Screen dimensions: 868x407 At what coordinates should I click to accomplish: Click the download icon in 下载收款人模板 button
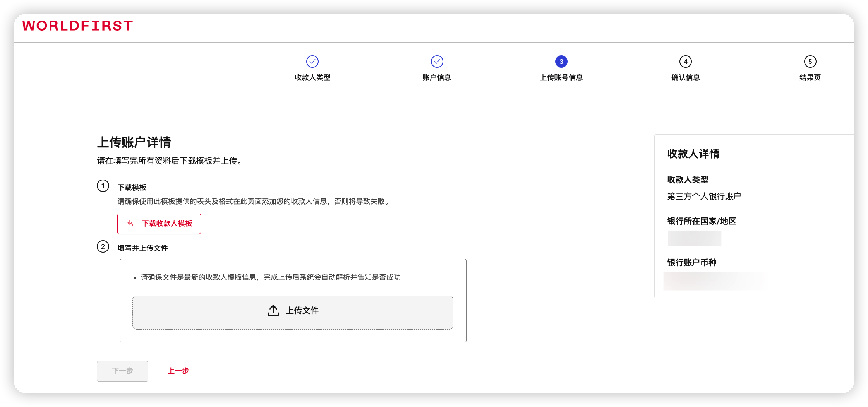tap(130, 224)
